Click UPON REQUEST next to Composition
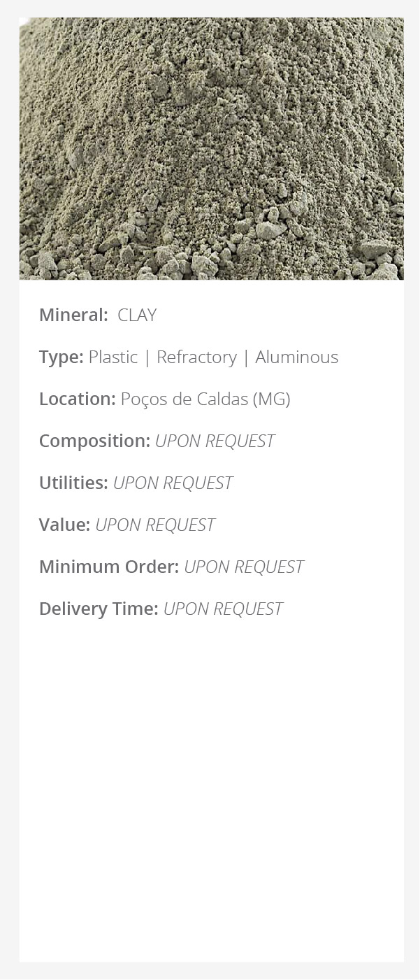Screen dimensions: 420x980 coord(215,441)
